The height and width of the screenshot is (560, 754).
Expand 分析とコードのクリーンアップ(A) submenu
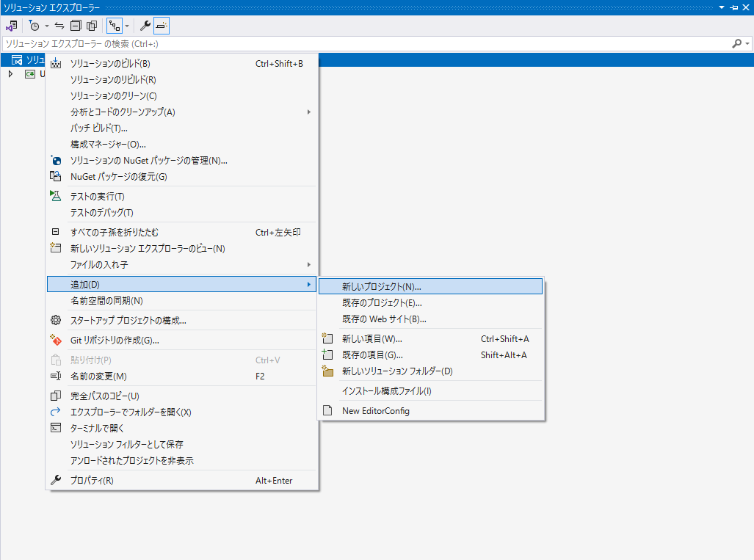tap(182, 112)
